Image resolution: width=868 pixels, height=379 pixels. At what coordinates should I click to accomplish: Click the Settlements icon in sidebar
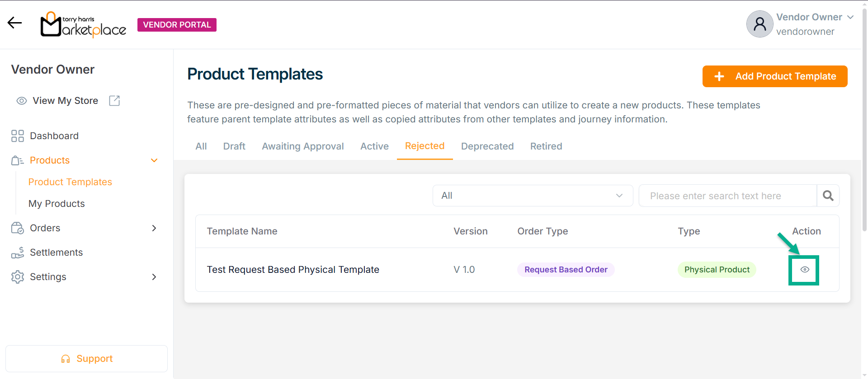18,253
